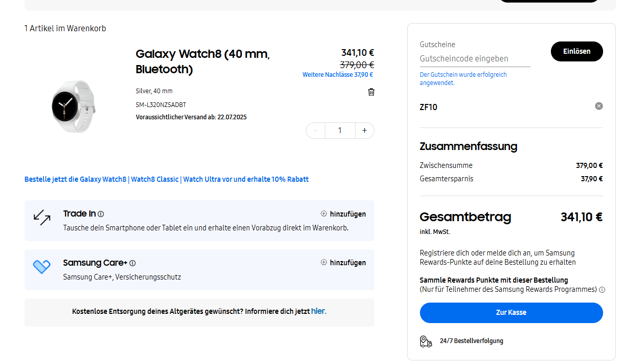Proceed with the Zur Kasse button
Image resolution: width=644 pixels, height=363 pixels.
click(511, 312)
